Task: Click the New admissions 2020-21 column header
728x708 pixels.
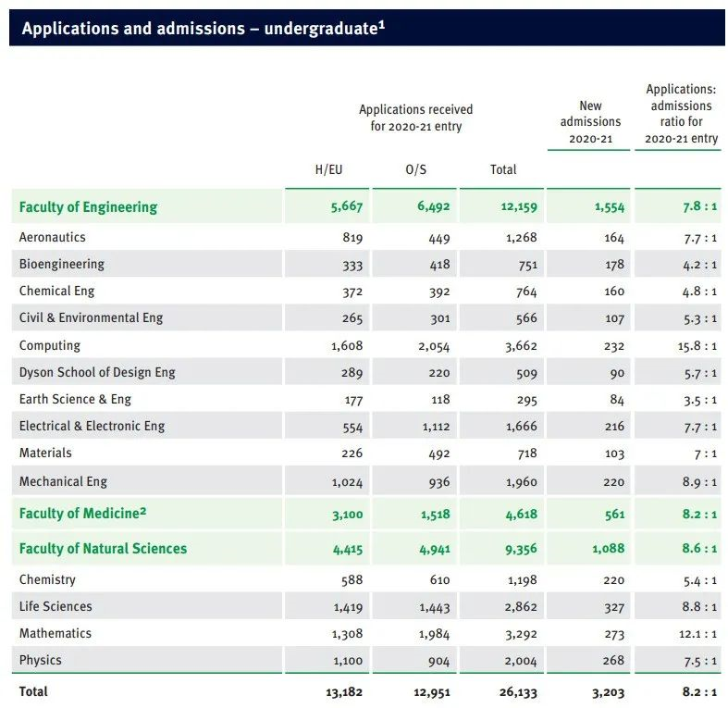Action: (x=590, y=121)
